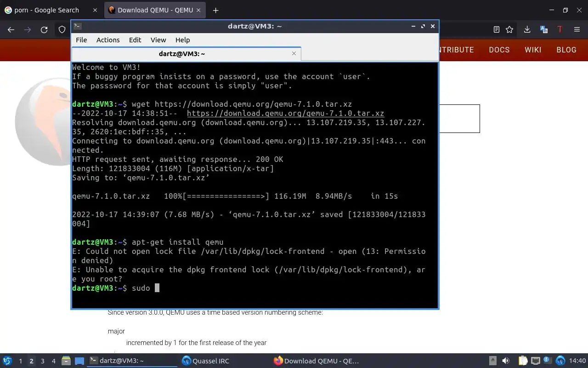Close the Download QEMU browser tab
Viewport: 588px width, 368px height.
198,10
